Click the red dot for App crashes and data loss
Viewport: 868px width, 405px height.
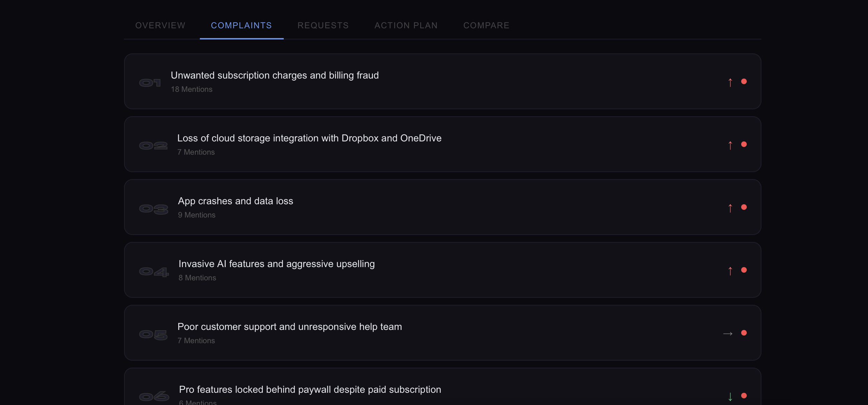point(744,207)
